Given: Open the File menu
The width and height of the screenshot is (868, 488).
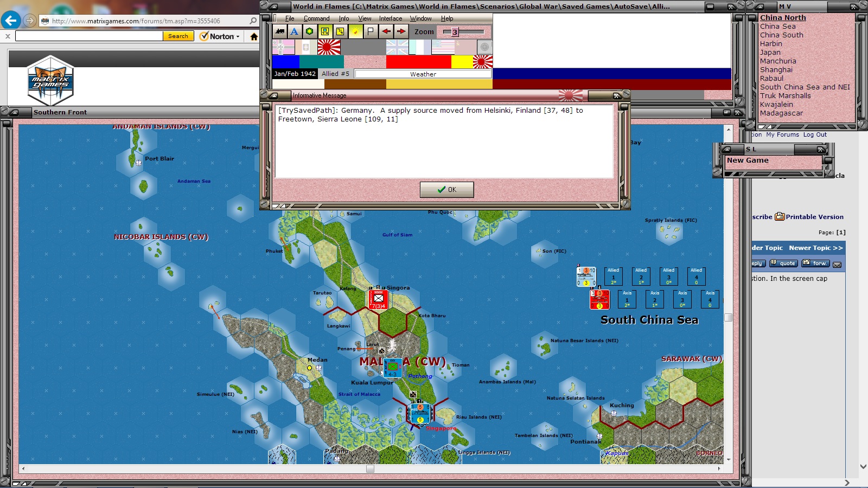Looking at the screenshot, I should coord(290,18).
